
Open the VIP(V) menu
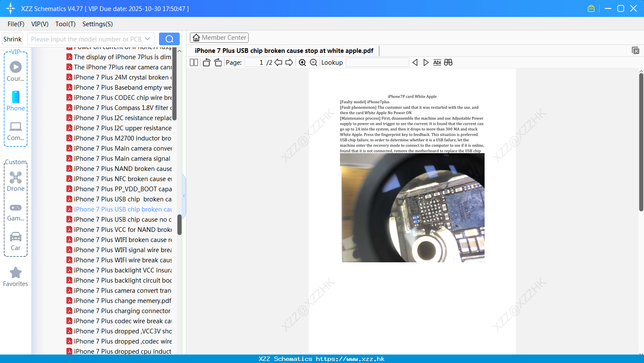(40, 24)
